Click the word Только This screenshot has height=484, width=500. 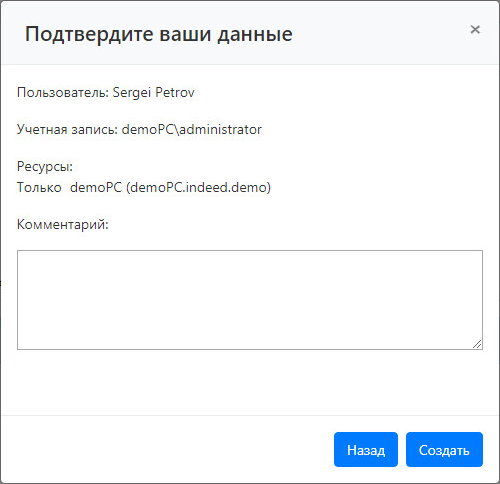click(x=39, y=187)
